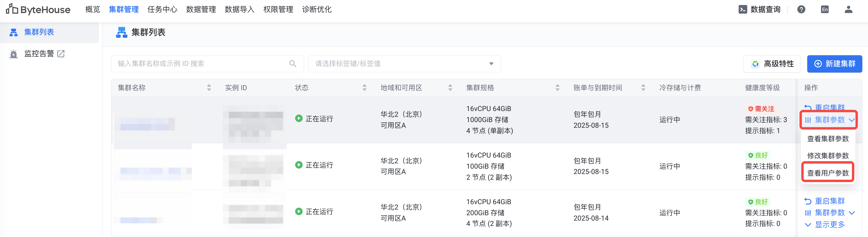Click the ByteHouse logo icon
868x237 pixels.
(12, 9)
